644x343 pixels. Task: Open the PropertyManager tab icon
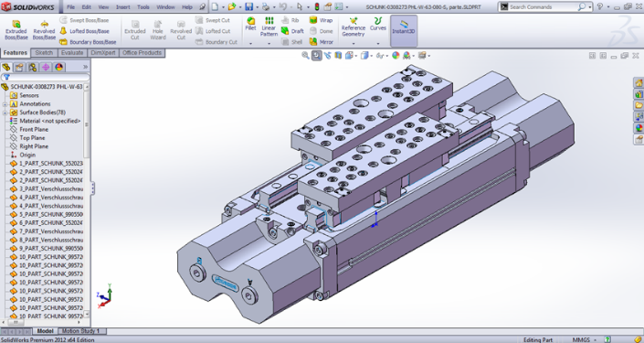point(19,67)
